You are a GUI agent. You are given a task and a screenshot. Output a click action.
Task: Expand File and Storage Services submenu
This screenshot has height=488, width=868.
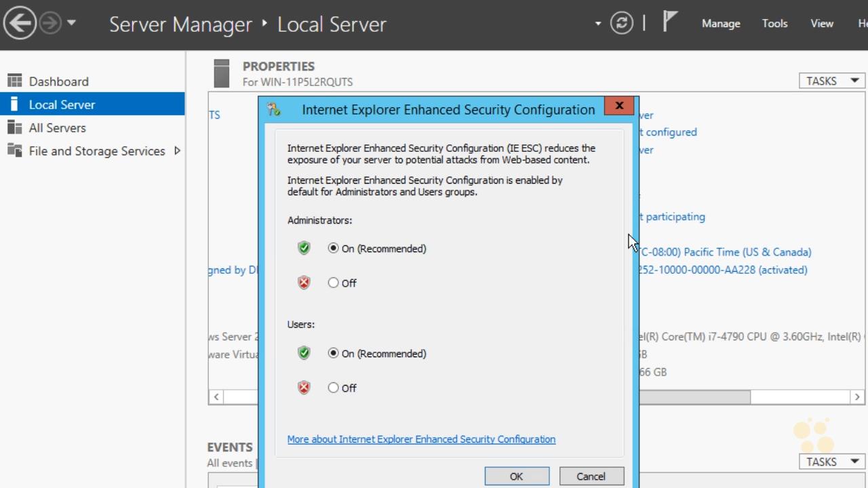click(x=177, y=150)
